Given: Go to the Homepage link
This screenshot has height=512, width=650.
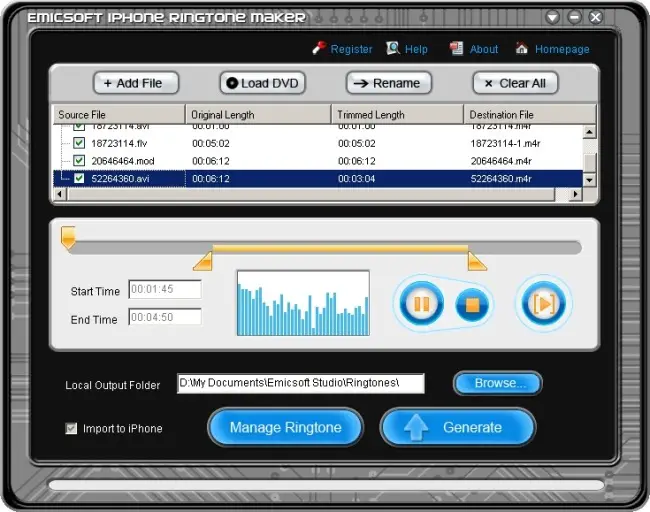Looking at the screenshot, I should tap(562, 49).
